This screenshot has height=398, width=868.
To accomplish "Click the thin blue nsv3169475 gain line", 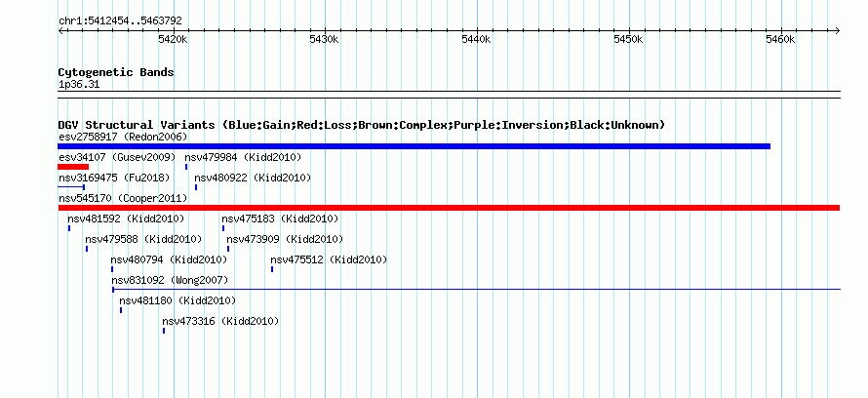I will click(71, 187).
